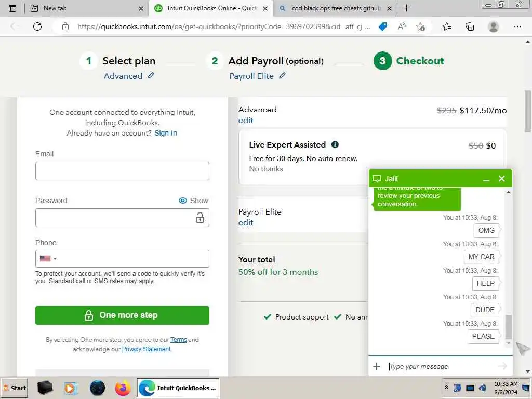Expand the phone country flag dropdown
532x399 pixels.
click(x=48, y=259)
